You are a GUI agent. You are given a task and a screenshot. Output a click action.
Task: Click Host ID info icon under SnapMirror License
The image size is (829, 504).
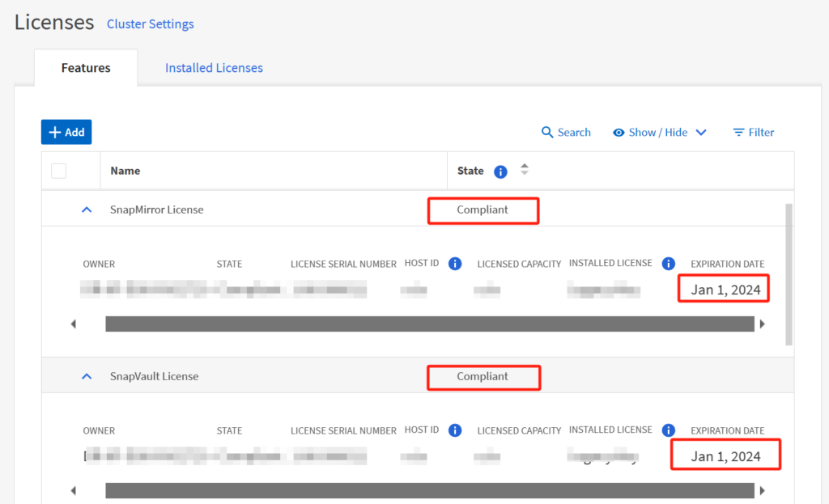(455, 264)
